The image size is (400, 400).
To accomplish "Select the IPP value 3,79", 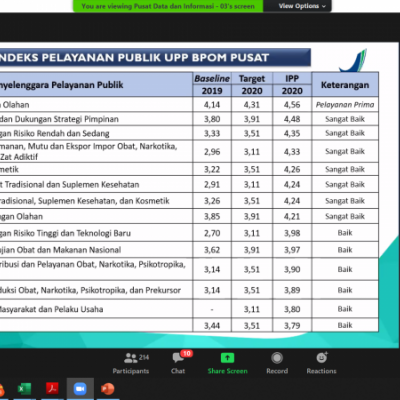I will [x=292, y=325].
